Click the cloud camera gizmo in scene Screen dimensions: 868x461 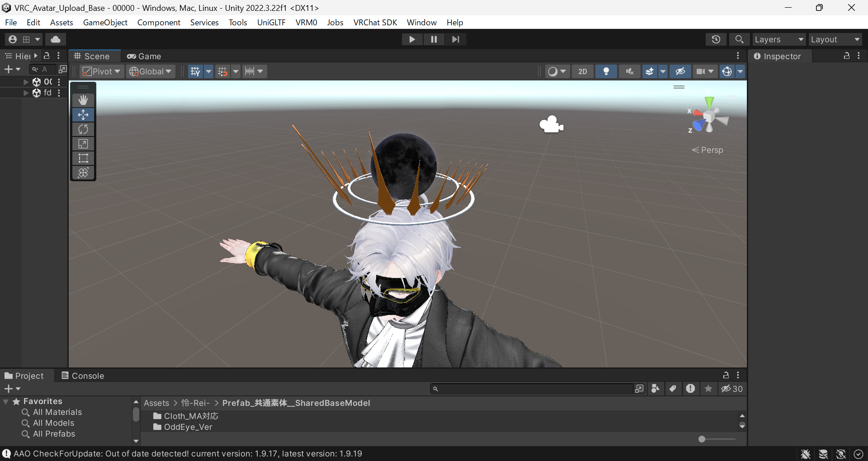tap(552, 124)
